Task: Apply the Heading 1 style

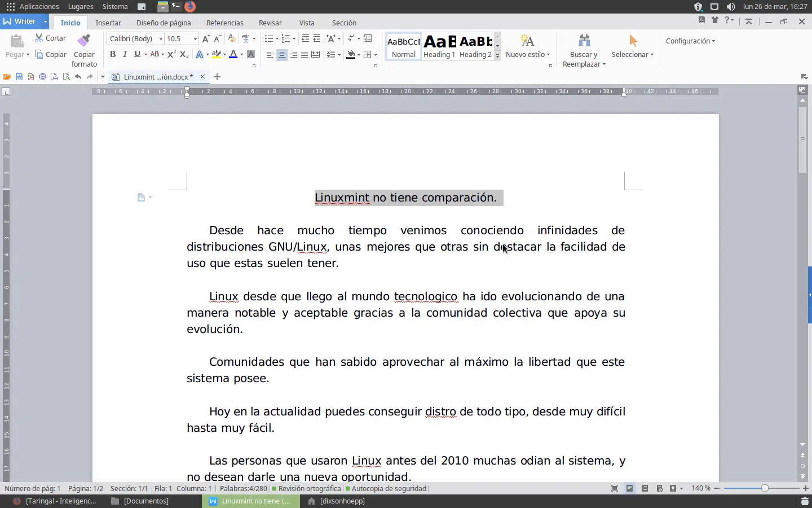Action: [x=439, y=46]
